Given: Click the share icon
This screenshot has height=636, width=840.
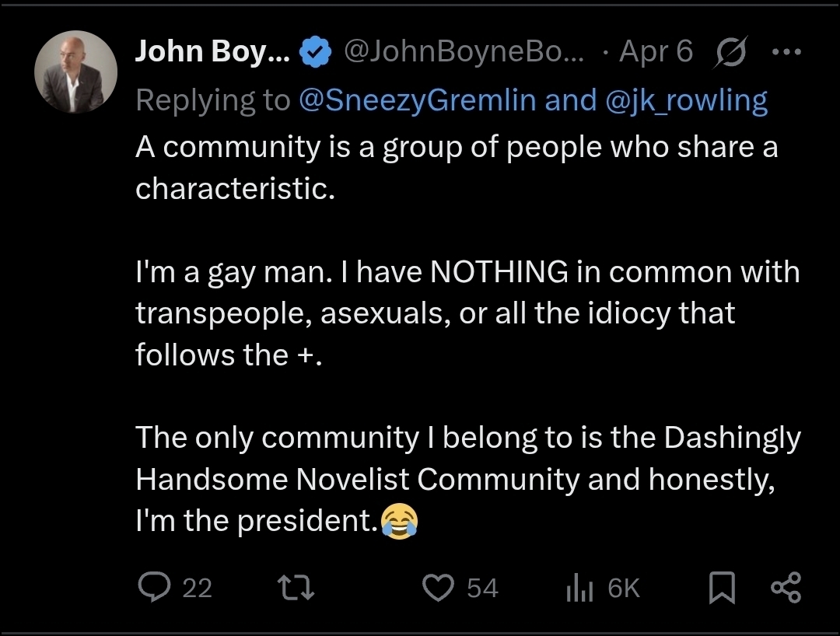Looking at the screenshot, I should pyautogui.click(x=784, y=588).
